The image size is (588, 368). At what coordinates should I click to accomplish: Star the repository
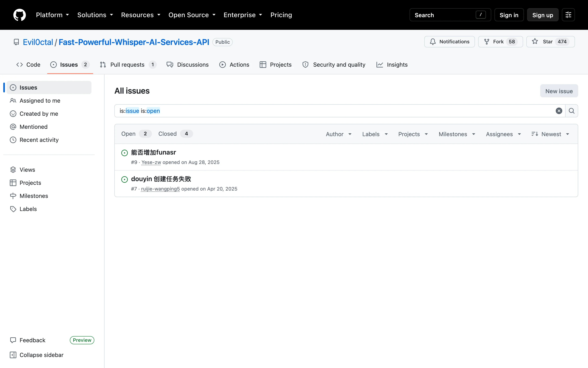tap(550, 42)
